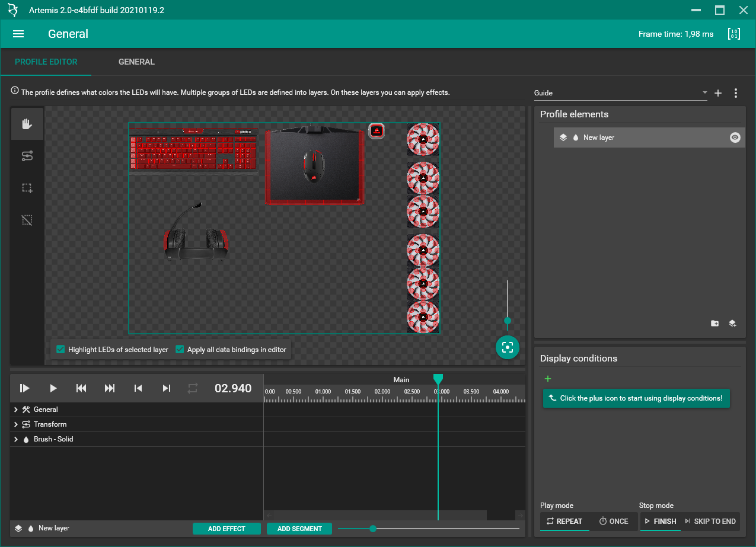The image size is (756, 547).
Task: Expand the General properties group
Action: (x=16, y=410)
